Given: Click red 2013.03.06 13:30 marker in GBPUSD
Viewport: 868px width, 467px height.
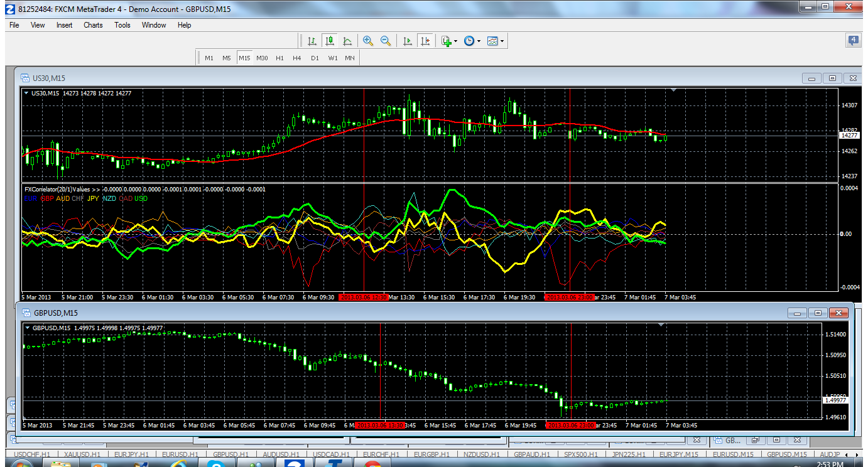Looking at the screenshot, I should coord(381,425).
